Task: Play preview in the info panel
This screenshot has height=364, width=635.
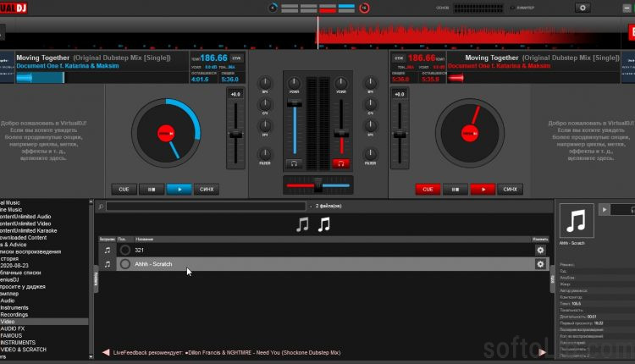Action: (604, 210)
